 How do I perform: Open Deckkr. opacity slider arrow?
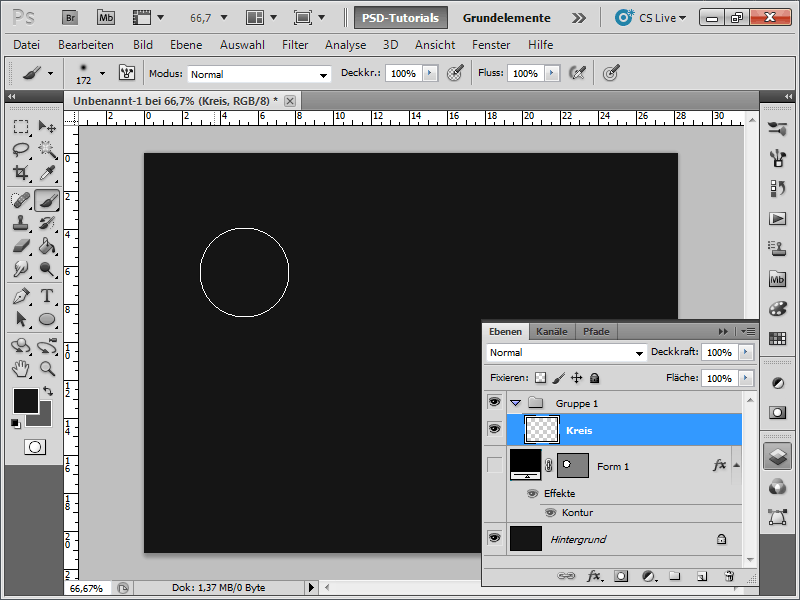(x=430, y=73)
